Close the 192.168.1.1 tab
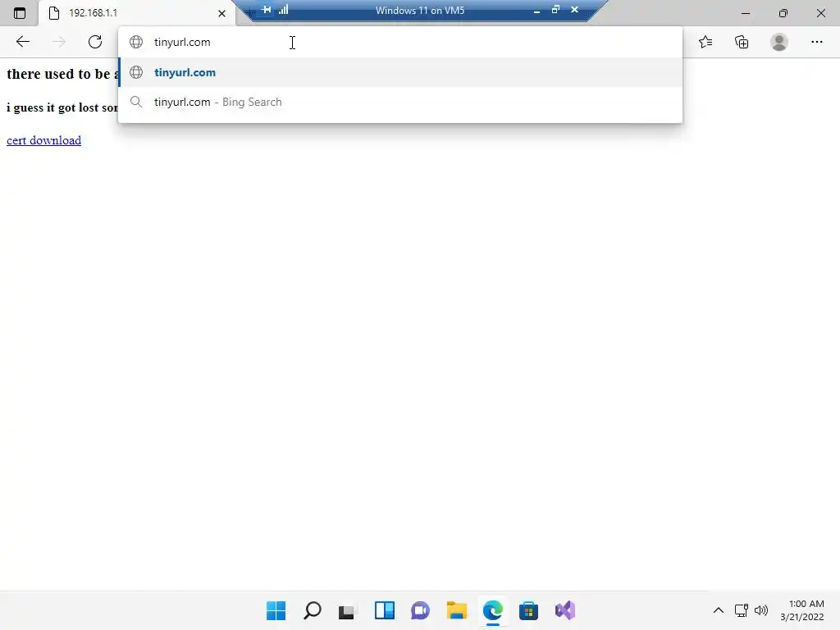This screenshot has width=840, height=630. pos(221,13)
